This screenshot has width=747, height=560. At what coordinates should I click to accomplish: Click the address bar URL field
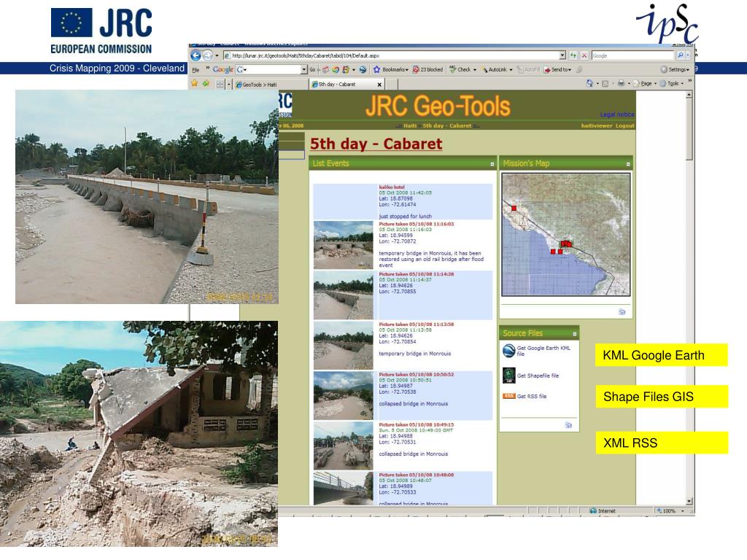pyautogui.click(x=395, y=55)
